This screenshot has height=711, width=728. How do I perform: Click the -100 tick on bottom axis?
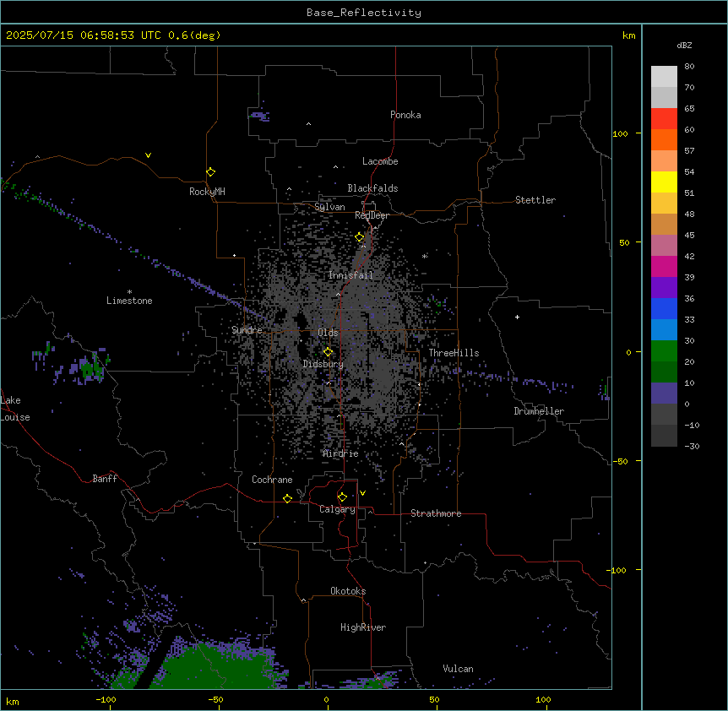(106, 699)
